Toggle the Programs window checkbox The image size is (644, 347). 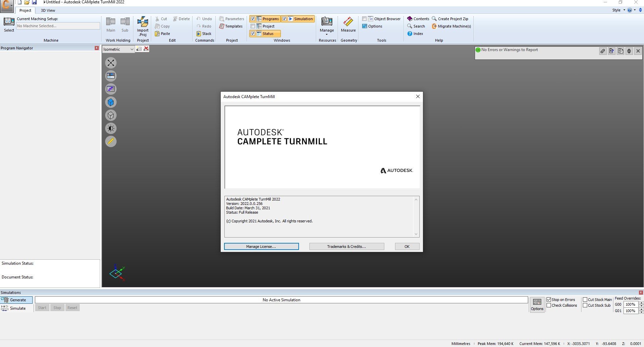click(x=253, y=19)
